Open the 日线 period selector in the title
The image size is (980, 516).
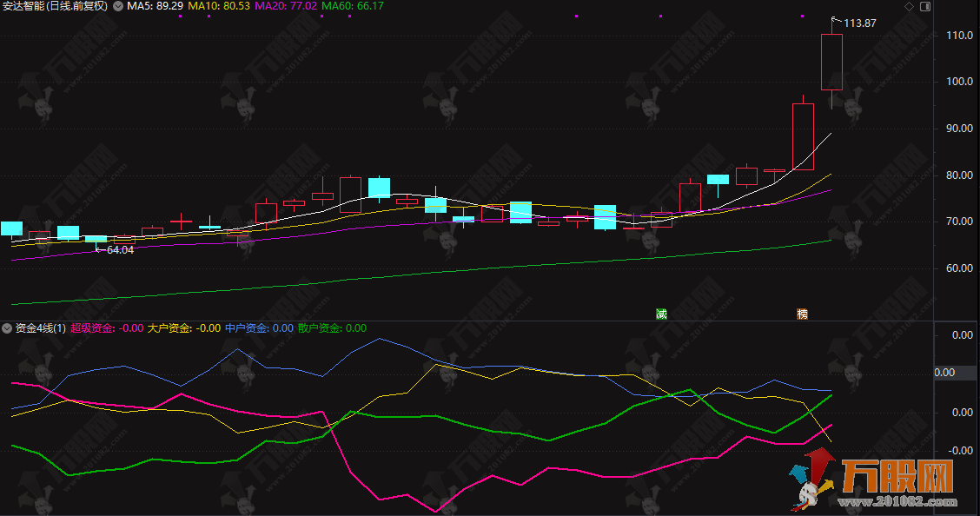pos(59,7)
